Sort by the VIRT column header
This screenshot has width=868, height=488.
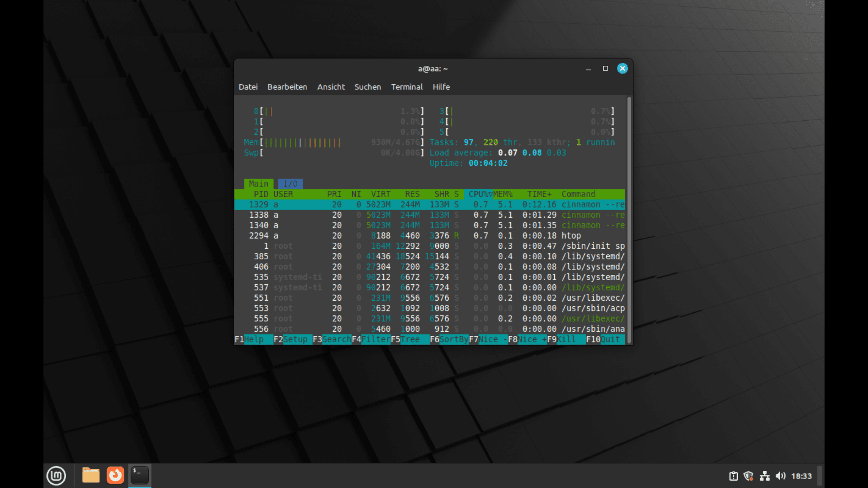point(380,194)
